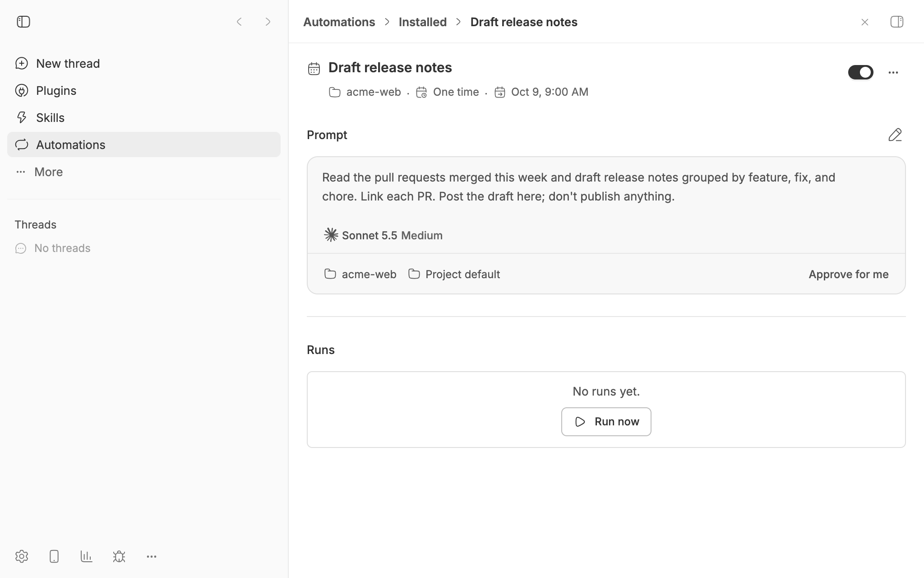Viewport: 924px width, 578px height.
Task: Expand the More sidebar item
Action: [x=144, y=172]
